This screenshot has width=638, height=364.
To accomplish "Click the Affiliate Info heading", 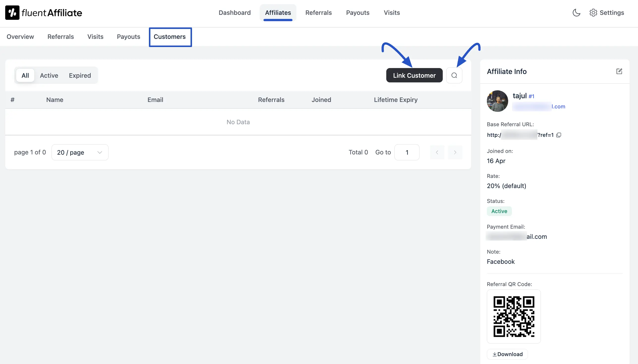I will point(507,72).
